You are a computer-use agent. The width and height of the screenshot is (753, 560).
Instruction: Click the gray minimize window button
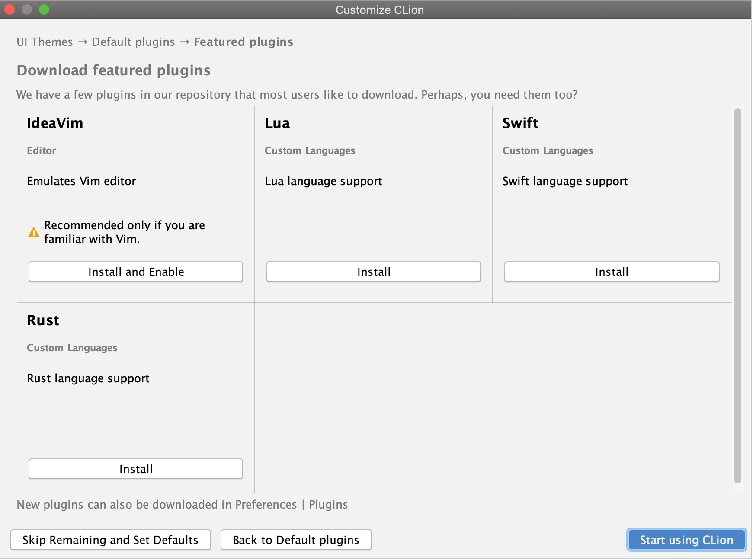(27, 10)
